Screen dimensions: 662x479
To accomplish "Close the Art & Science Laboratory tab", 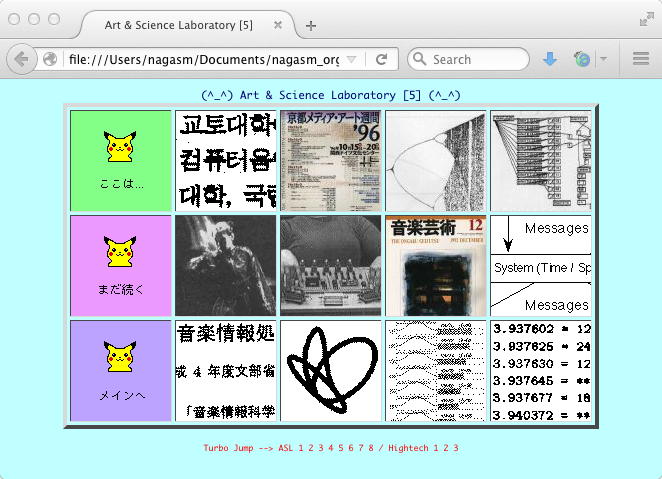I will tap(277, 25).
